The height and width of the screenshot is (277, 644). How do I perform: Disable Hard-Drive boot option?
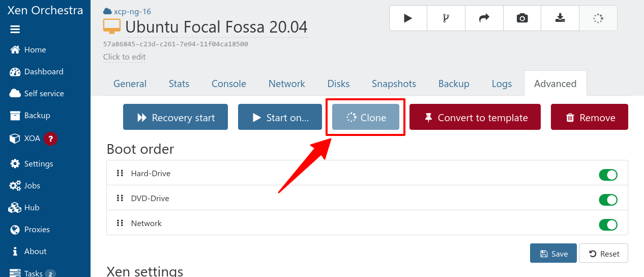[x=608, y=175]
